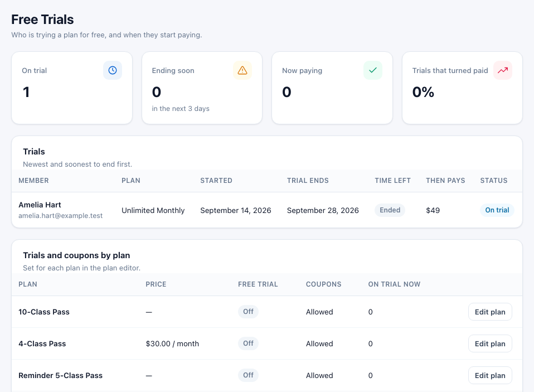This screenshot has height=392, width=534.
Task: Click the $49 then pays value
Action: [433, 210]
